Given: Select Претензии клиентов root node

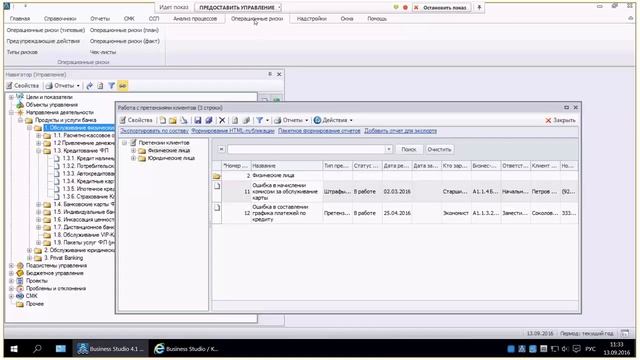Looking at the screenshot, I should pos(164,143).
